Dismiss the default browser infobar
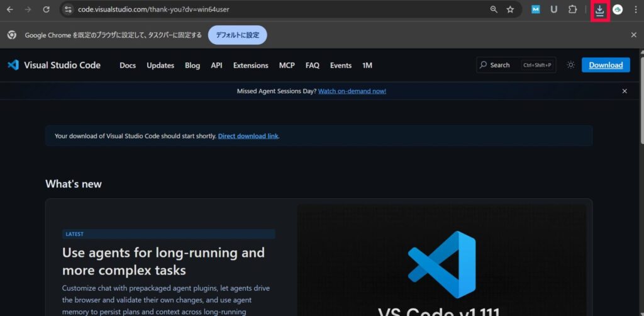Screen dimensions: 644x316 634,35
